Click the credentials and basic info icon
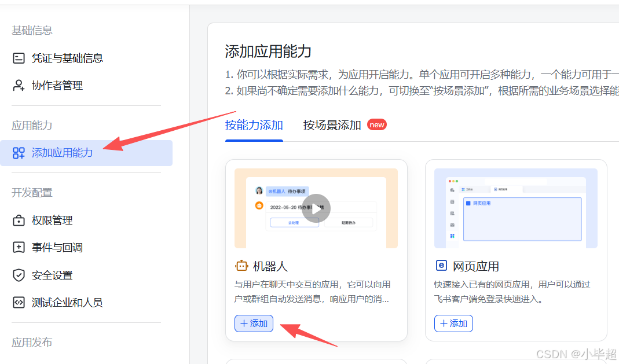Image resolution: width=619 pixels, height=364 pixels. (19, 58)
